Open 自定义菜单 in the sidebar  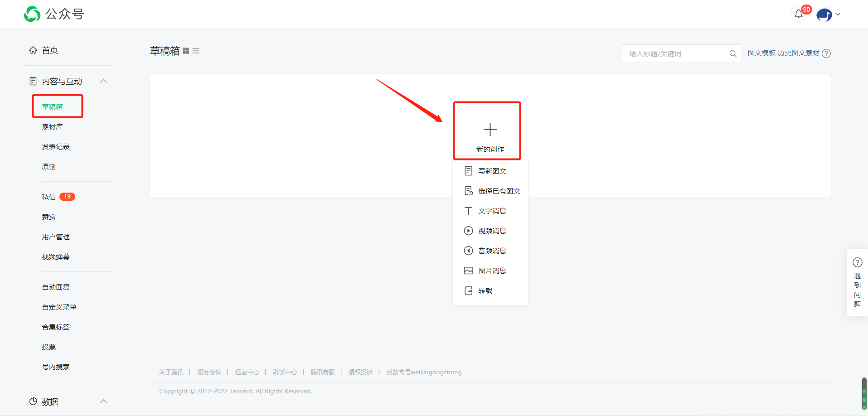[59, 307]
